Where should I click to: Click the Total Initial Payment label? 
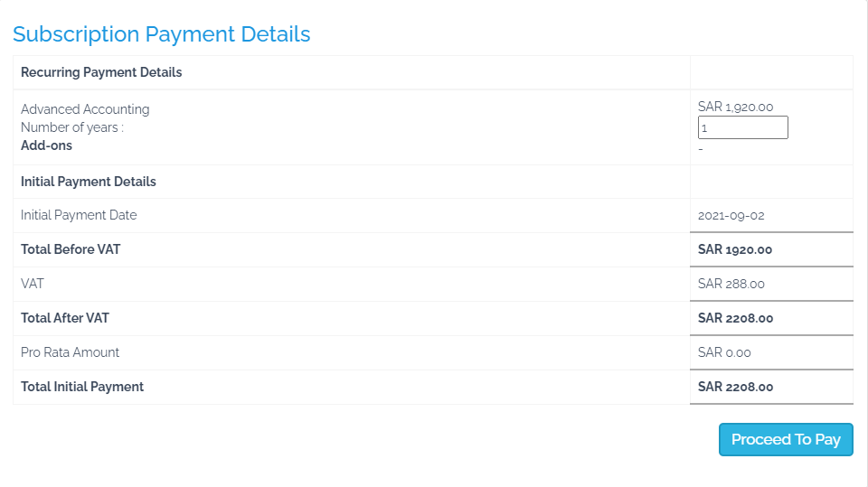click(x=82, y=387)
